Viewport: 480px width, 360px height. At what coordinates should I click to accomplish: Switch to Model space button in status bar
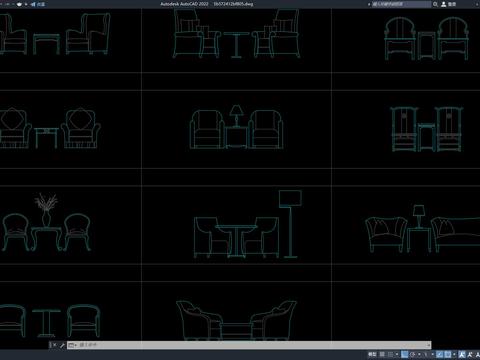click(372, 354)
